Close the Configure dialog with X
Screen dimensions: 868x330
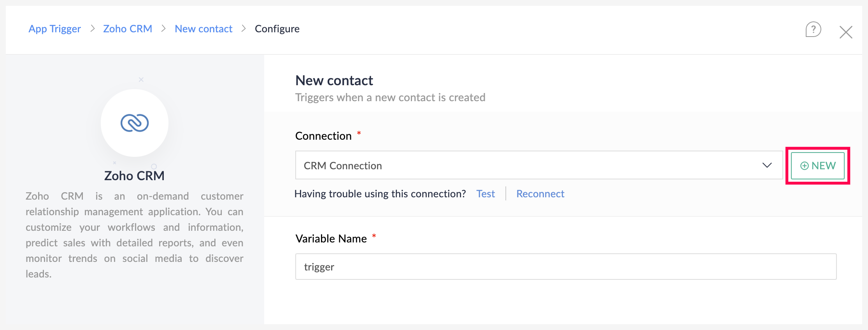coord(846,32)
